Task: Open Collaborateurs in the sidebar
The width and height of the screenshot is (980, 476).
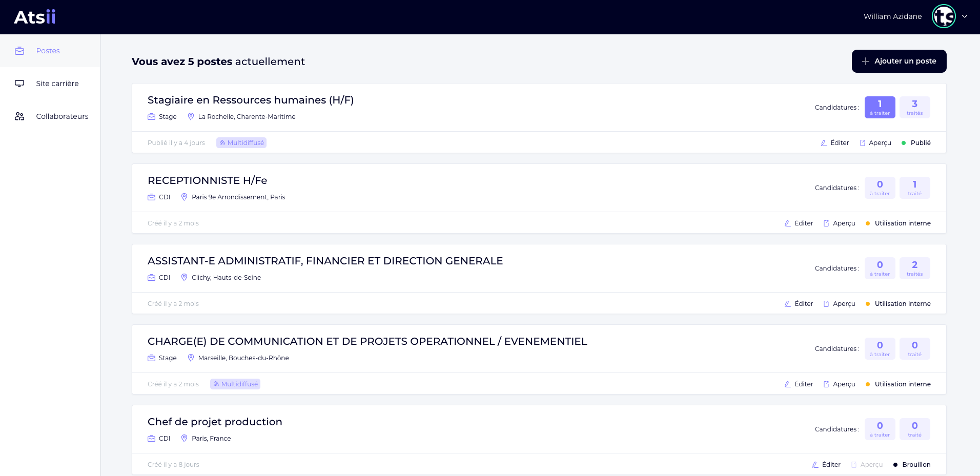Action: tap(50, 116)
